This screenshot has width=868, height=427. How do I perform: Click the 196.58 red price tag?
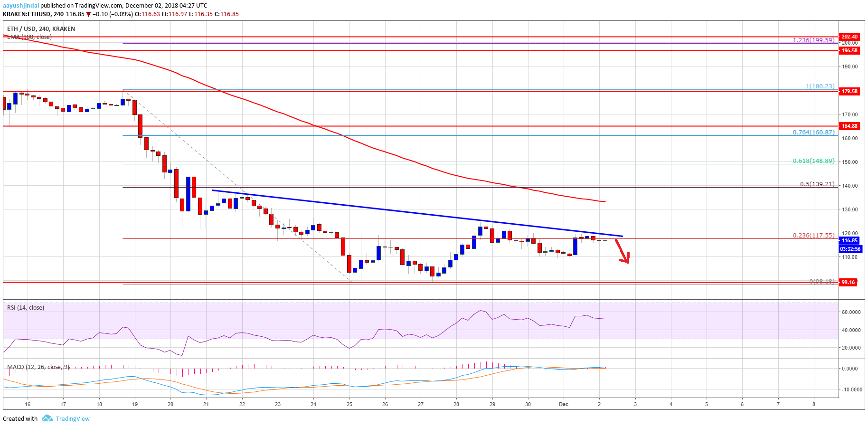(849, 50)
